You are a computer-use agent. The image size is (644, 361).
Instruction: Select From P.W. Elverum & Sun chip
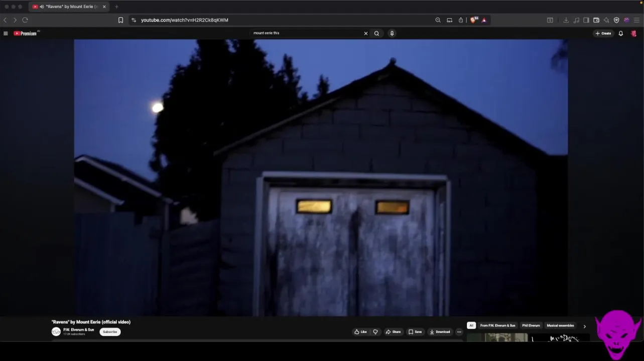pos(497,325)
